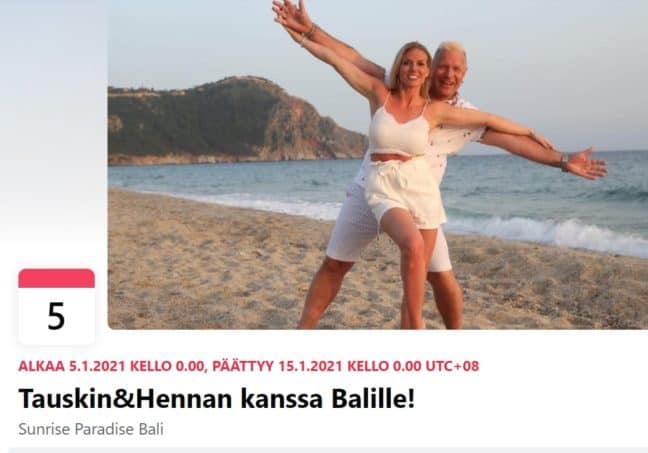Click the raised hands at the photo top
648x453 pixels.
pos(293,17)
